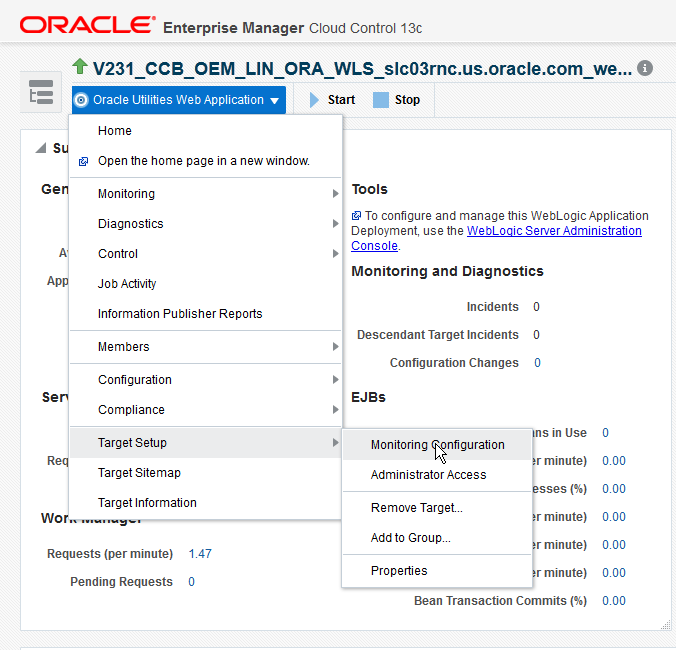Click the Tools section heading
The width and height of the screenshot is (676, 650).
click(x=369, y=189)
